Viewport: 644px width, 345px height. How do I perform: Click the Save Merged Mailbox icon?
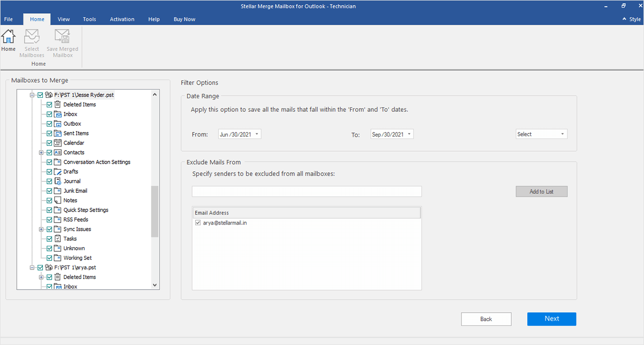(62, 37)
